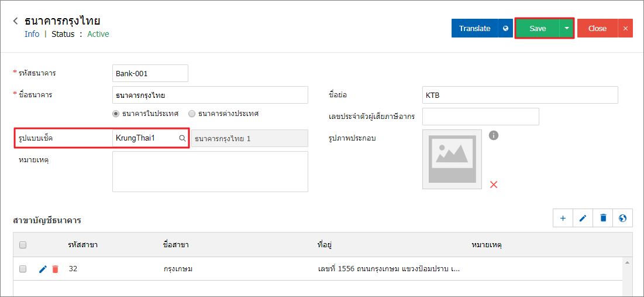Select ธนาคารในประเทศ radio option
The height and width of the screenshot is (297, 644).
(116, 114)
